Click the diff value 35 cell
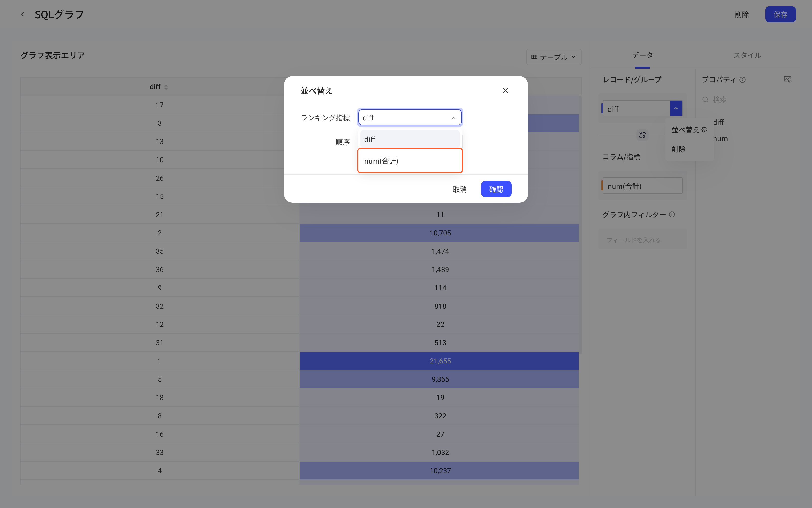 click(160, 251)
